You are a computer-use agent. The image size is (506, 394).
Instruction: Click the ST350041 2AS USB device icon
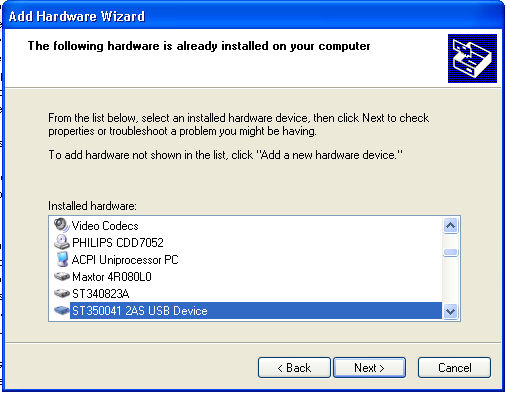(x=62, y=310)
